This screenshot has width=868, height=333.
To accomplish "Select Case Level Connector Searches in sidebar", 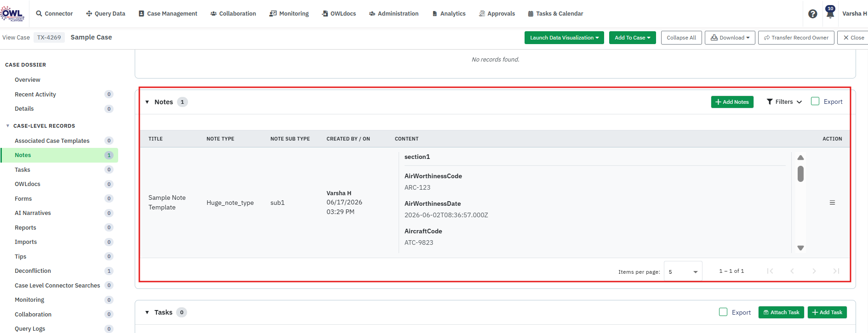I will point(57,286).
